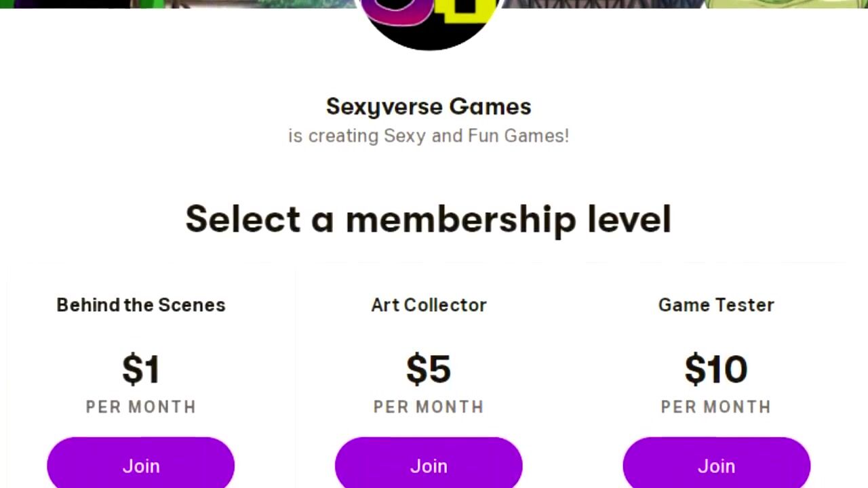Click the $10 price amount
Image resolution: width=868 pixels, height=488 pixels.
pos(716,369)
